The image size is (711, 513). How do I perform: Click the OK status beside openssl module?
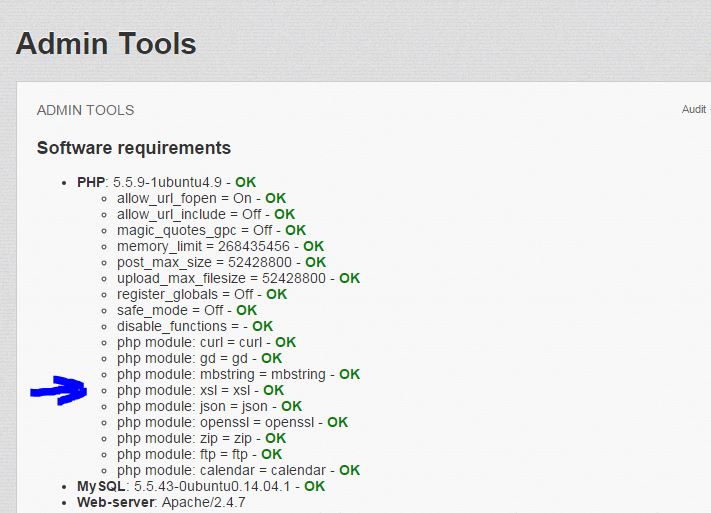point(337,422)
